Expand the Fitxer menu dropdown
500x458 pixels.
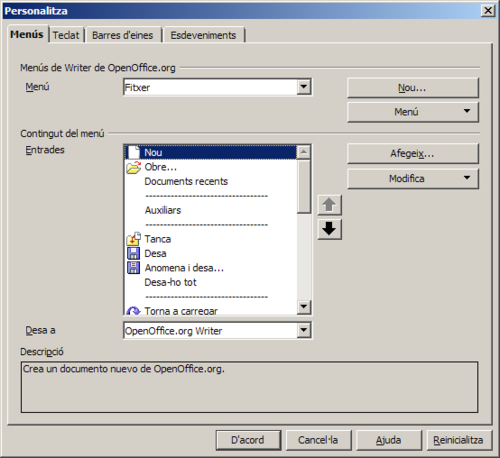(x=304, y=87)
